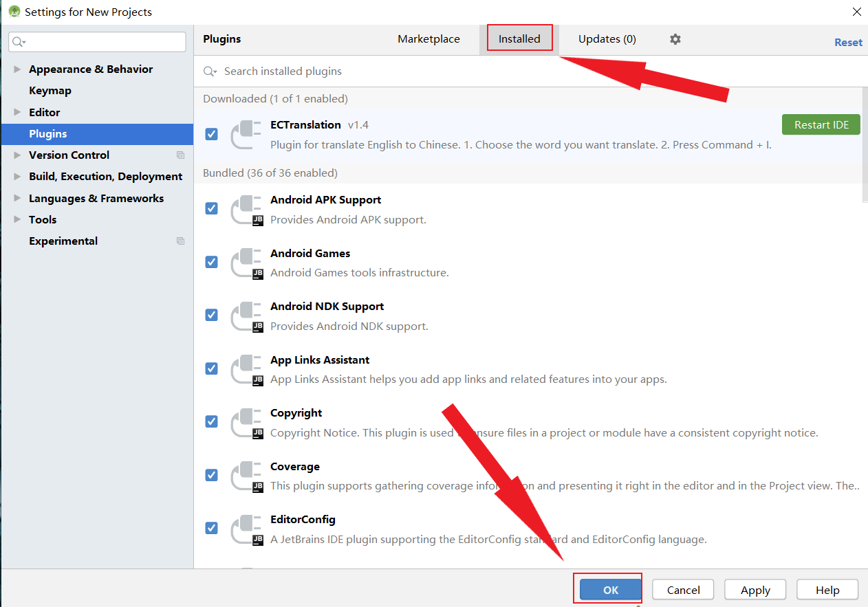Click the project-level icon beside Version Control
The width and height of the screenshot is (868, 607).
180,155
